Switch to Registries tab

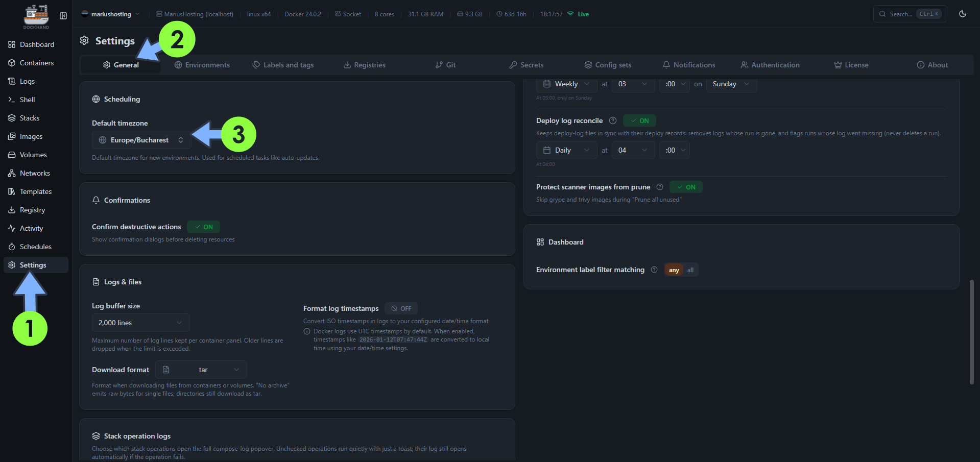(365, 65)
